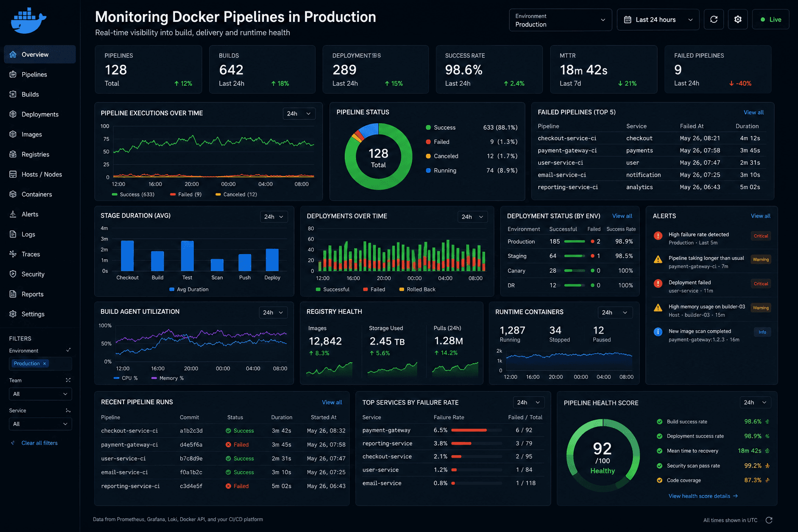
Task: Click the health score 92 gauge
Action: pyautogui.click(x=603, y=456)
